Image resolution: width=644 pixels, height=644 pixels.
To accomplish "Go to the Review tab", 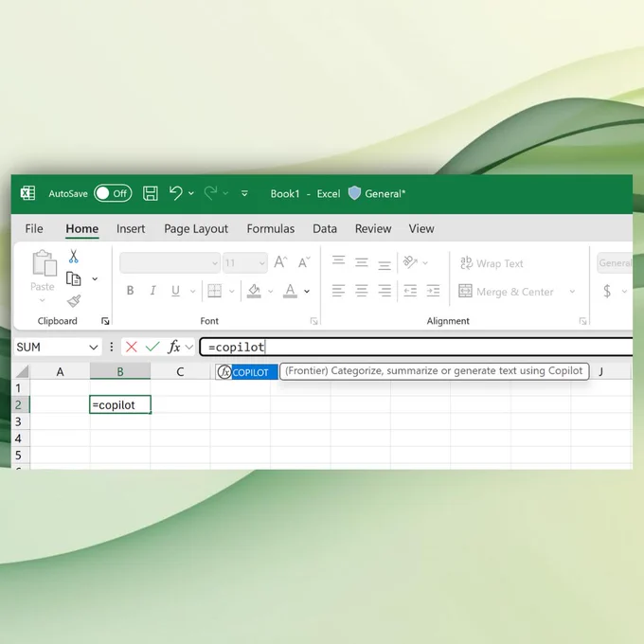I will pyautogui.click(x=373, y=228).
